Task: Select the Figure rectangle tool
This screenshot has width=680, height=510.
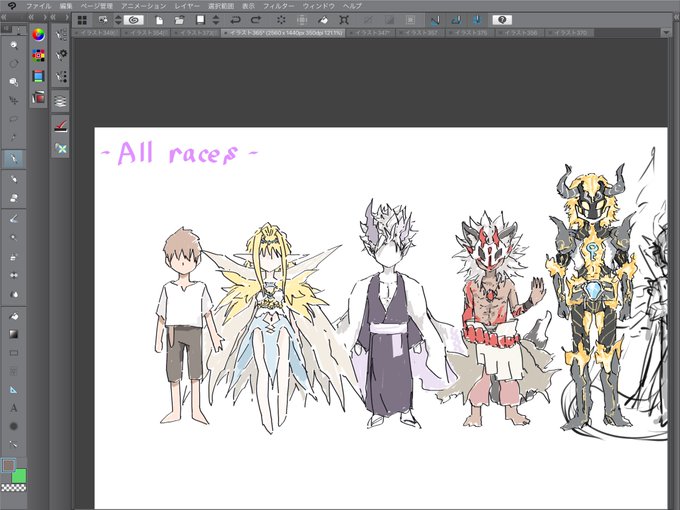Action: click(14, 353)
